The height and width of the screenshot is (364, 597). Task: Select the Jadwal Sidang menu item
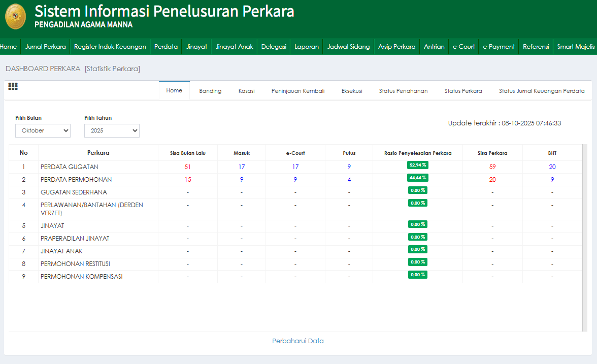(x=348, y=47)
